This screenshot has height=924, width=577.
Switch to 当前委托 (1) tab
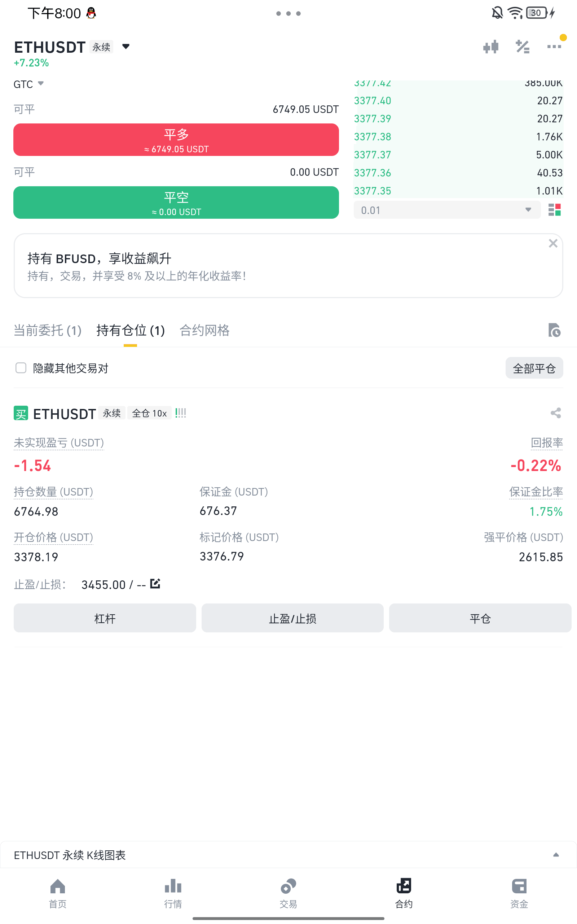[x=48, y=330]
